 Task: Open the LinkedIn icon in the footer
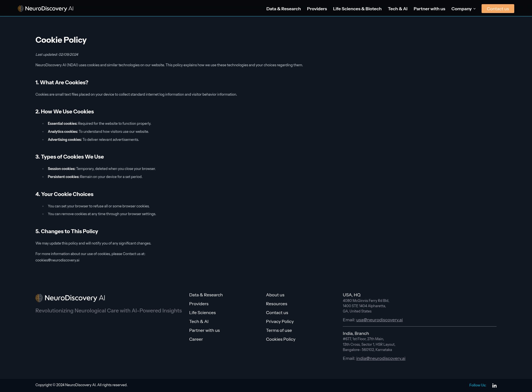click(494, 385)
